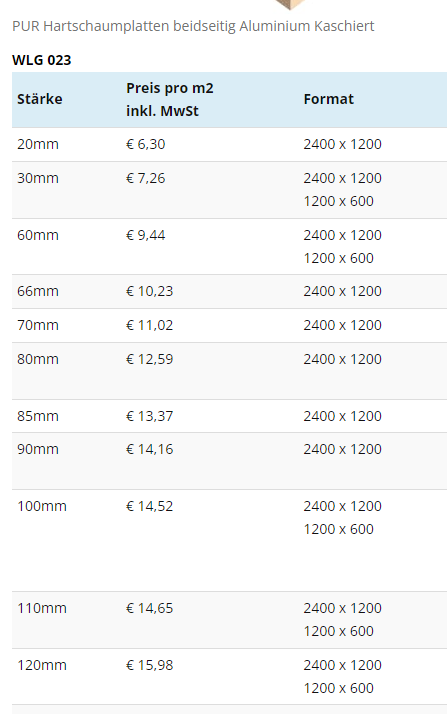The width and height of the screenshot is (447, 714).
Task: Click the € 7,26 price cell
Action: click(x=146, y=178)
